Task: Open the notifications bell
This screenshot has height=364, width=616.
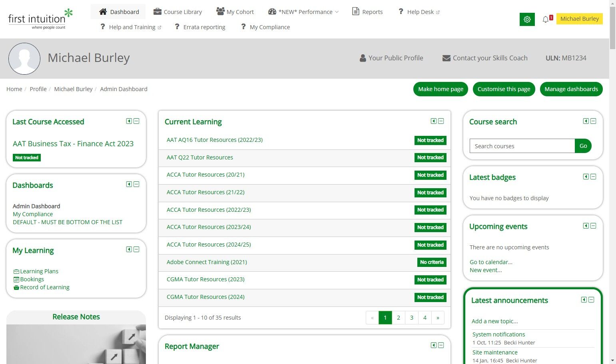Action: point(546,19)
